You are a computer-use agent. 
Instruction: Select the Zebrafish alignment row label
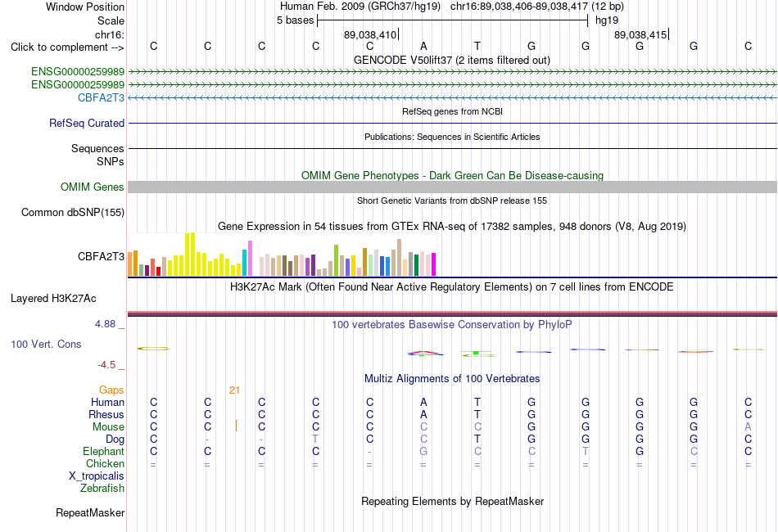(x=102, y=489)
